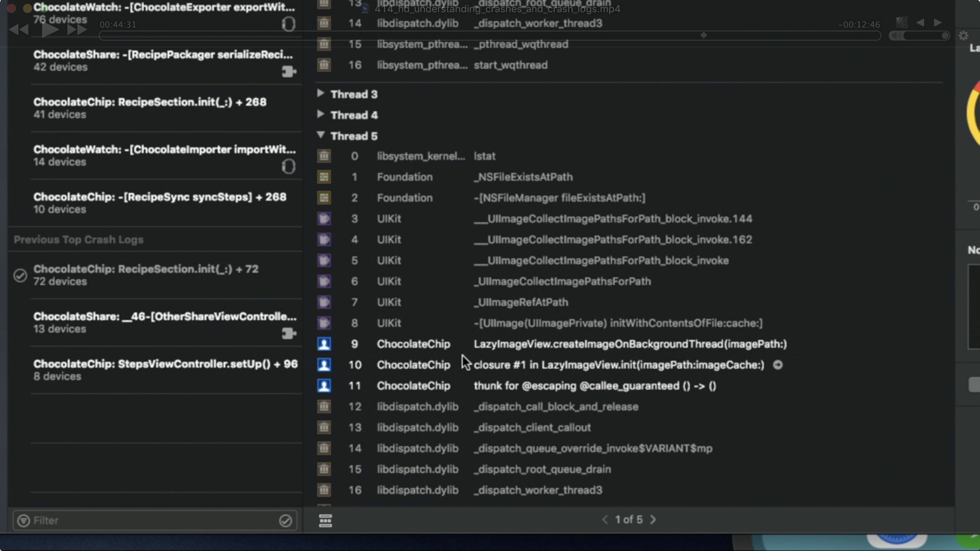Collapse Thread 5 disclosure triangle

click(x=320, y=135)
